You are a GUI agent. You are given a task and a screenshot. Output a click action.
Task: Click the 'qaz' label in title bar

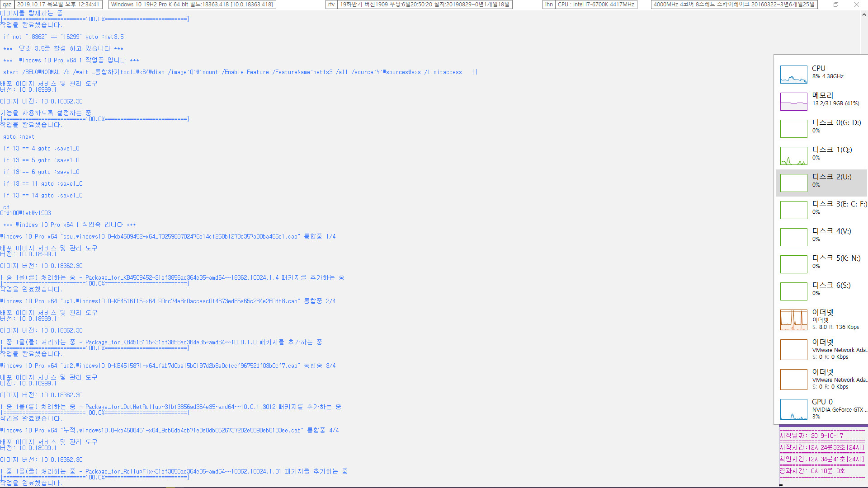click(x=7, y=5)
